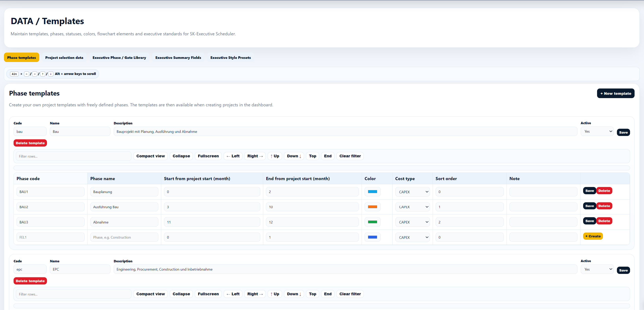
Task: Open the Phase templates tab
Action: [21, 57]
